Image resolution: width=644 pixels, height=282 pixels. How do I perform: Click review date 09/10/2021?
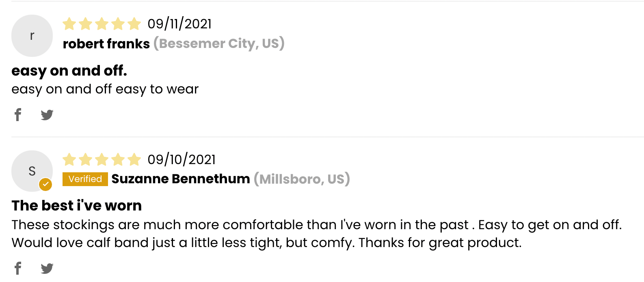pyautogui.click(x=182, y=160)
